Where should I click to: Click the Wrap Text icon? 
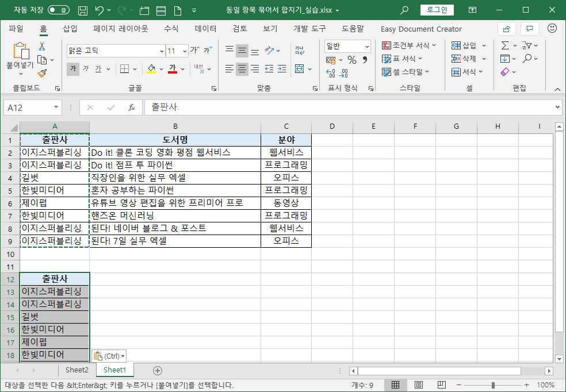[x=300, y=51]
